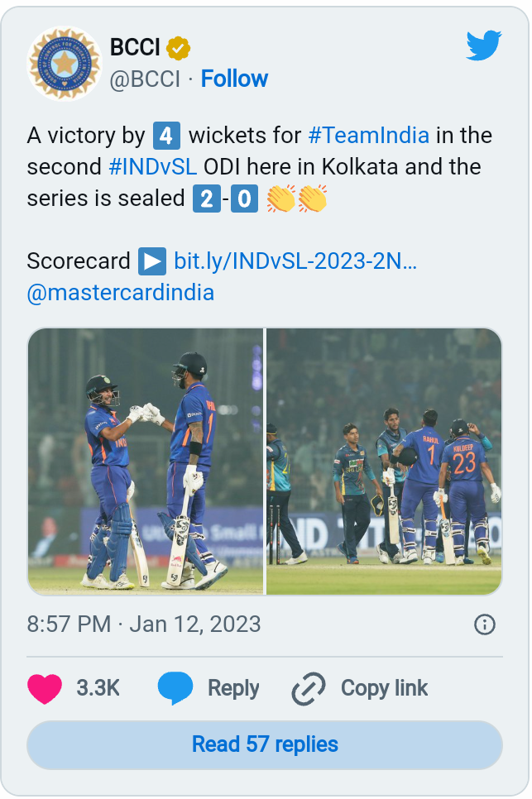
Task: Follow the BCCI account
Action: tap(234, 79)
